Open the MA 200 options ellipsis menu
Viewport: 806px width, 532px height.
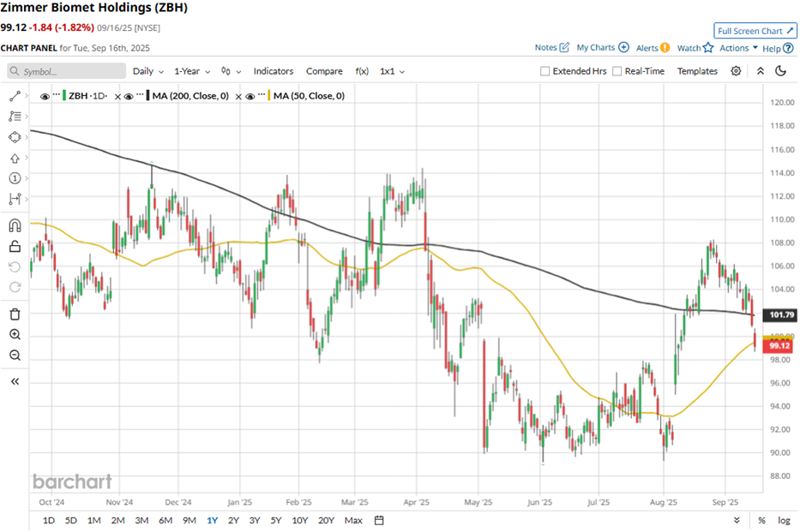(140, 94)
